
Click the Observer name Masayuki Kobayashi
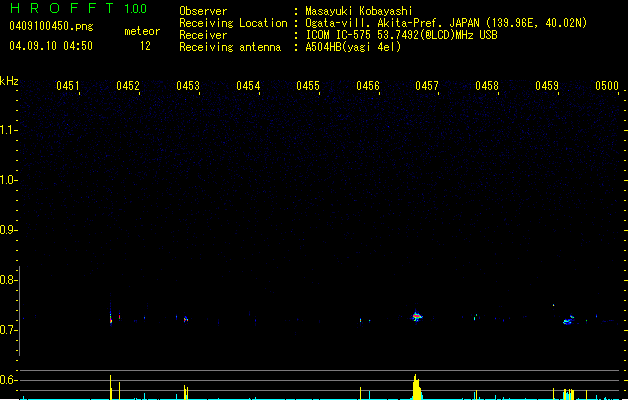coord(359,11)
